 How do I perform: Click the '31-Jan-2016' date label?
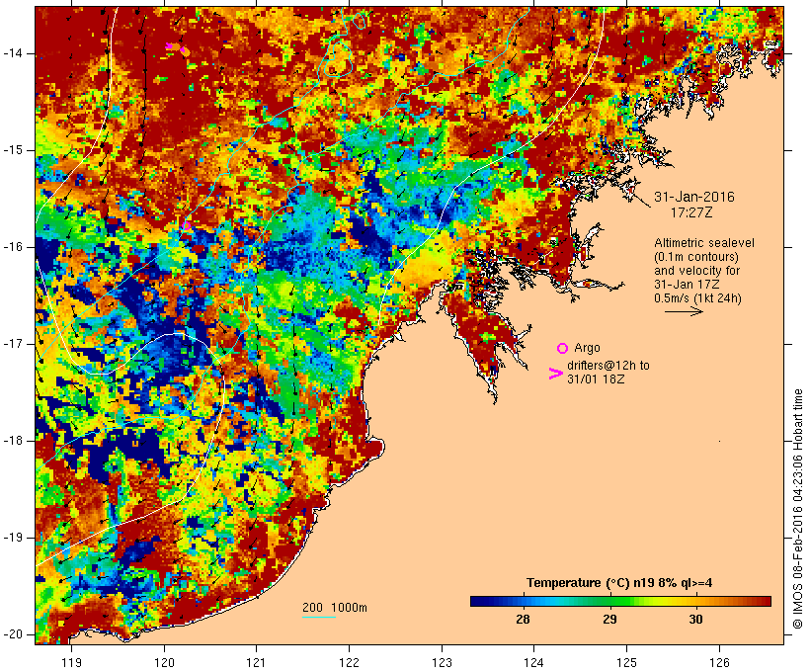pos(693,197)
